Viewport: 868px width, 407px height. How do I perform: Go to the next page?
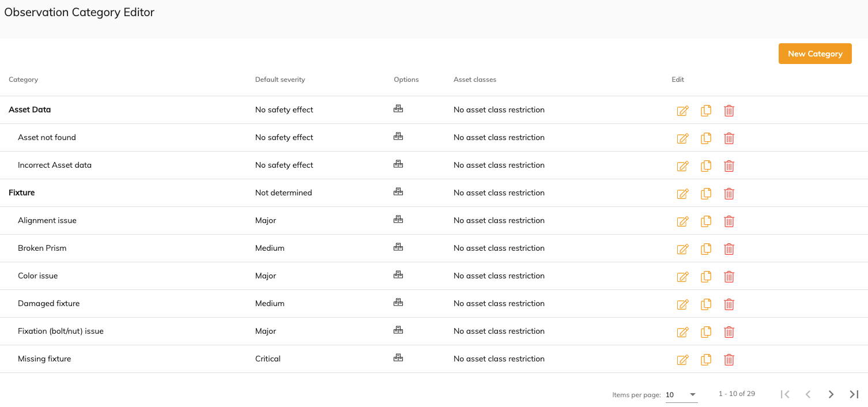click(831, 394)
